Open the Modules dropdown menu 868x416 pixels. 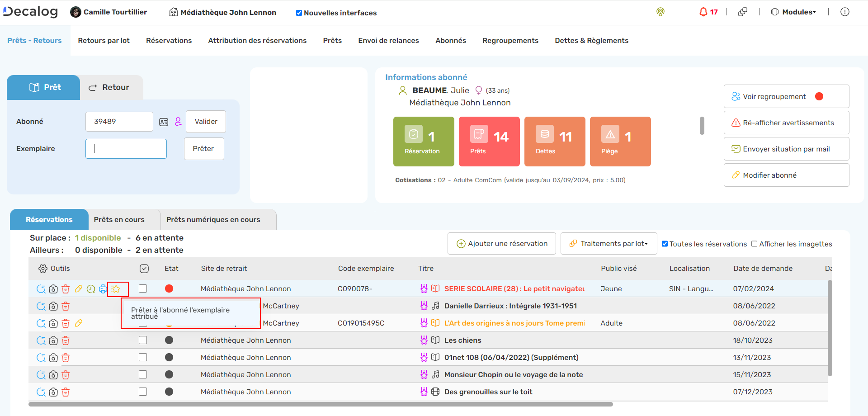pyautogui.click(x=793, y=12)
